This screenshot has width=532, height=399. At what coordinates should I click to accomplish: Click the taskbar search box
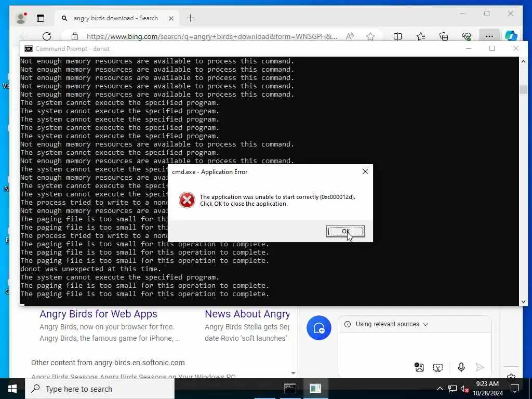[100, 389]
